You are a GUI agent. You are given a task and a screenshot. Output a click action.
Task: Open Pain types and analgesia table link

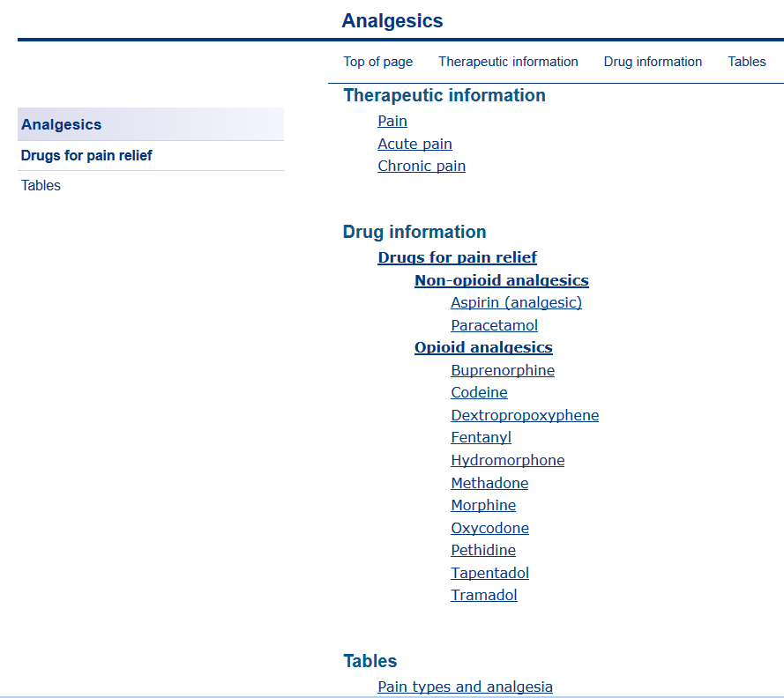click(x=465, y=687)
